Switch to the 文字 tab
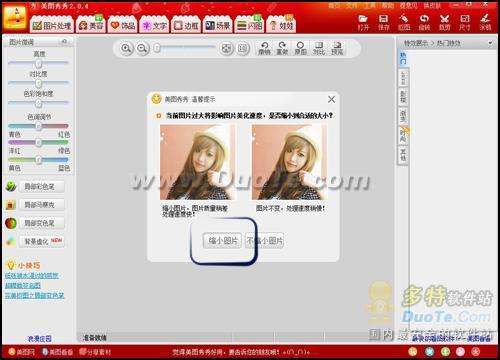The width and height of the screenshot is (500, 360). (x=155, y=25)
